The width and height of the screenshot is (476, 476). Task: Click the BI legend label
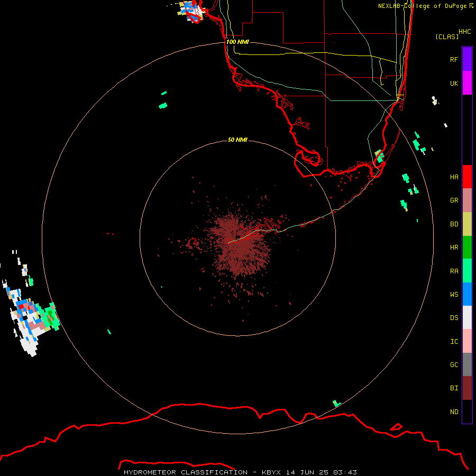pyautogui.click(x=454, y=388)
